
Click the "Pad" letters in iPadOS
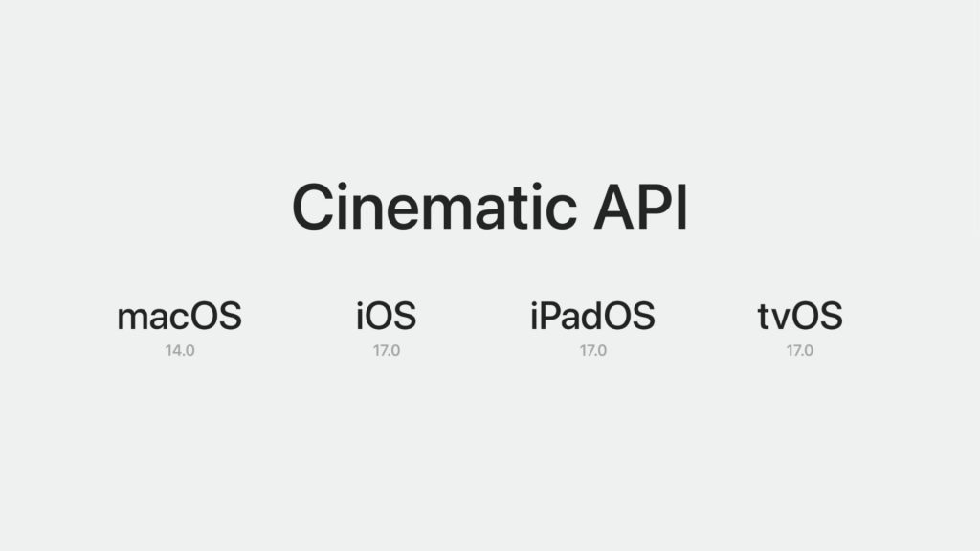click(571, 316)
